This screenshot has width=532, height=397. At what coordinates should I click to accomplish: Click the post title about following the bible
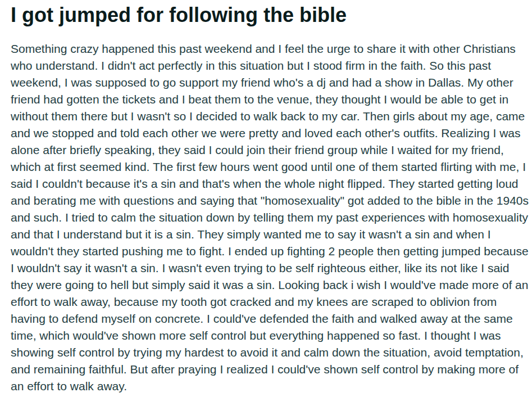pos(179,15)
